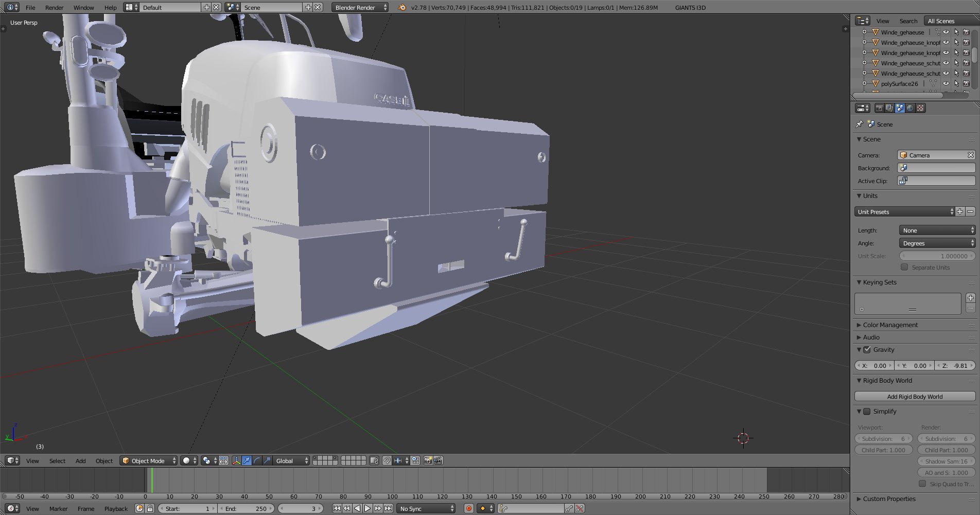Open the Texture properties tab

[x=920, y=108]
